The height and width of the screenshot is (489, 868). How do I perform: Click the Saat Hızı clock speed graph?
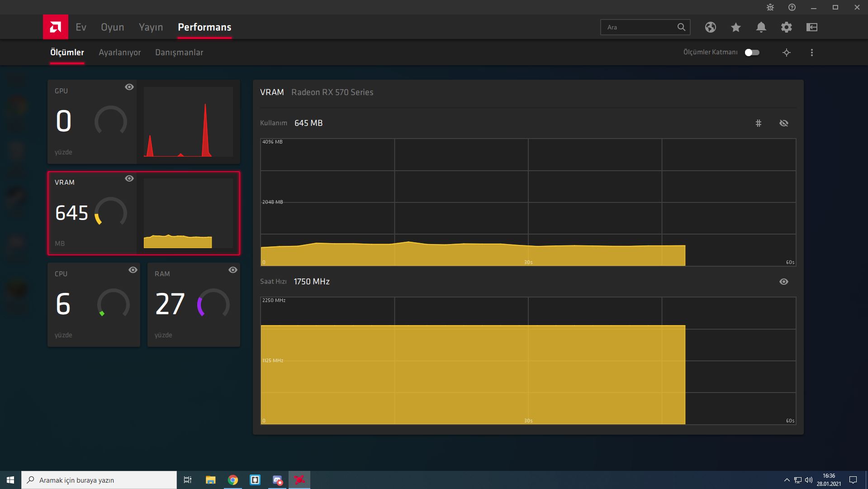tap(528, 361)
